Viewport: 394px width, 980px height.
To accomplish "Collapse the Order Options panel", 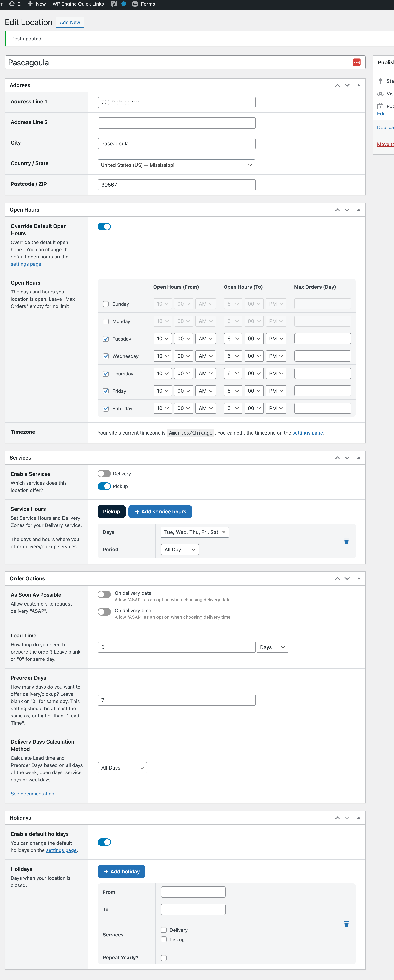I will 359,578.
